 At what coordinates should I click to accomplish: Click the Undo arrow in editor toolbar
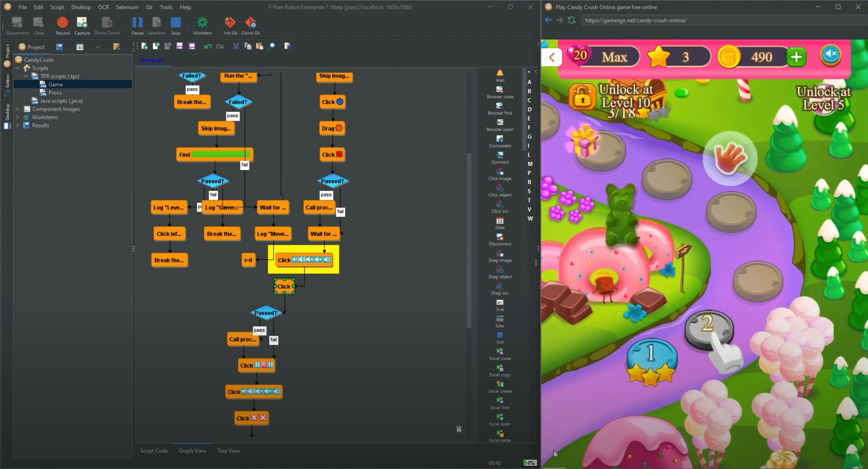coord(208,46)
